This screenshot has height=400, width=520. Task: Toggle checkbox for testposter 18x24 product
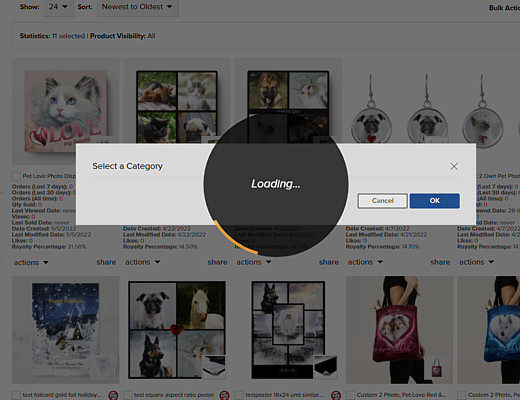tap(239, 395)
